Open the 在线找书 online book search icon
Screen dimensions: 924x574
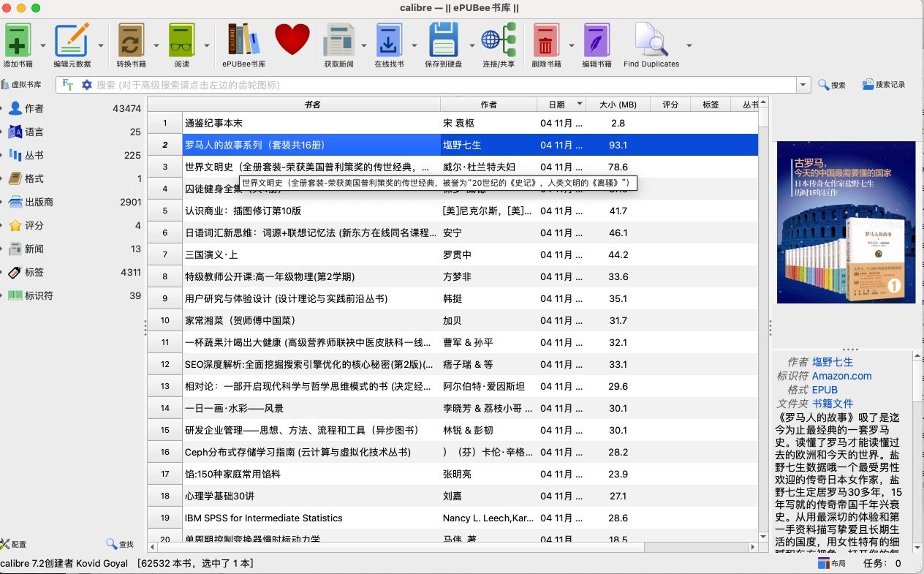pos(389,39)
